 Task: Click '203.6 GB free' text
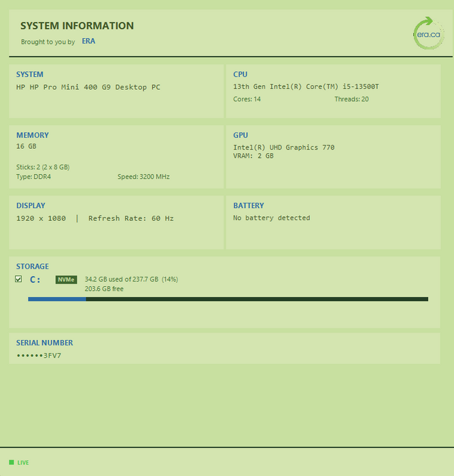104,289
